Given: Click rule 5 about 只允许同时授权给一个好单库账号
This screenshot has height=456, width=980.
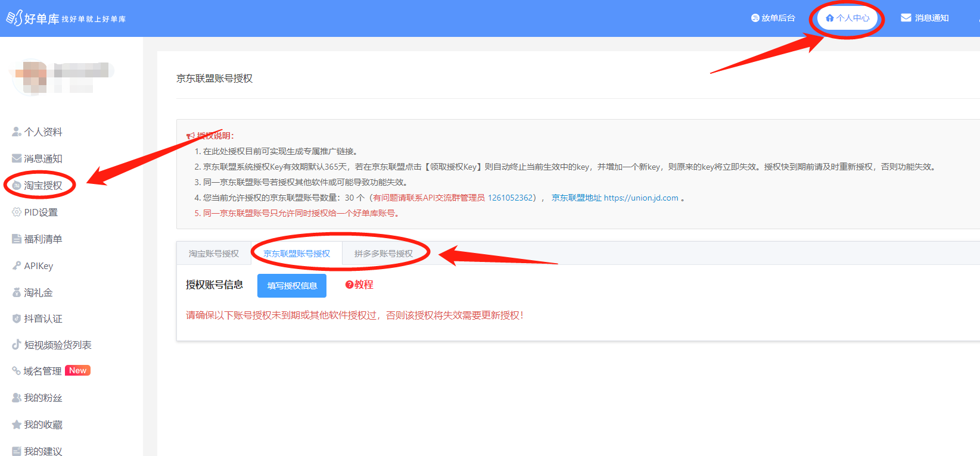Looking at the screenshot, I should [297, 213].
